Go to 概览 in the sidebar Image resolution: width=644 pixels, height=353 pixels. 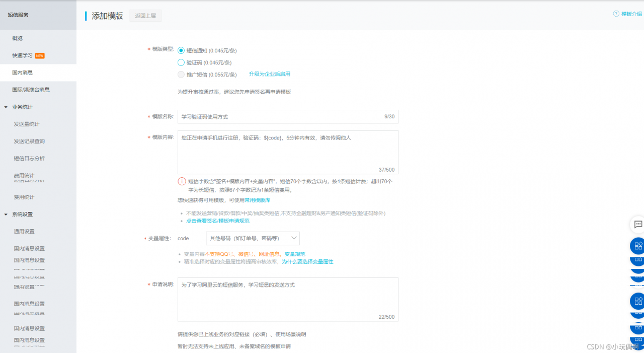17,38
